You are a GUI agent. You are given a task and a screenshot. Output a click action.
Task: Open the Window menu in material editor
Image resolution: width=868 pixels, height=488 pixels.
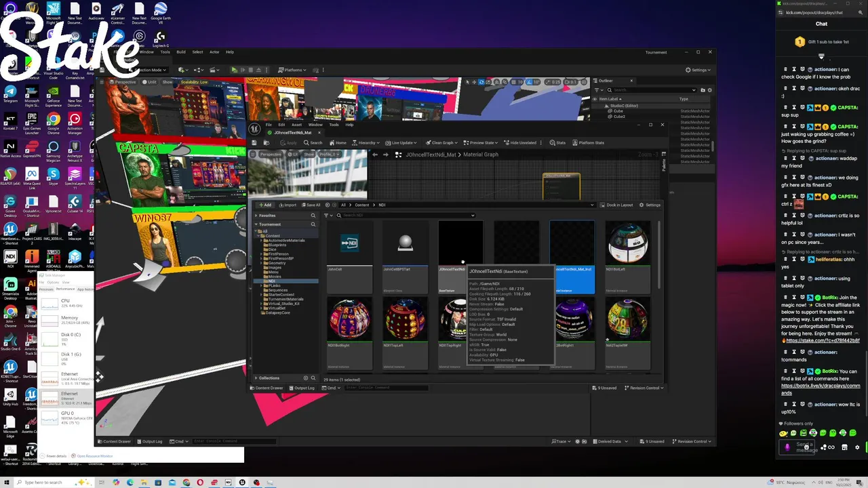click(315, 125)
